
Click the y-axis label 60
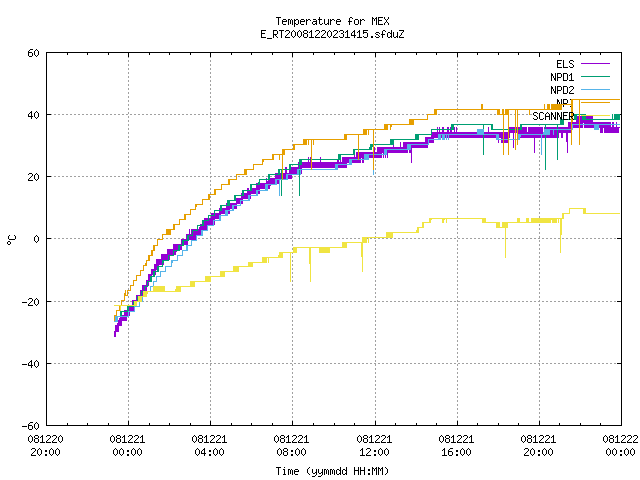click(33, 53)
